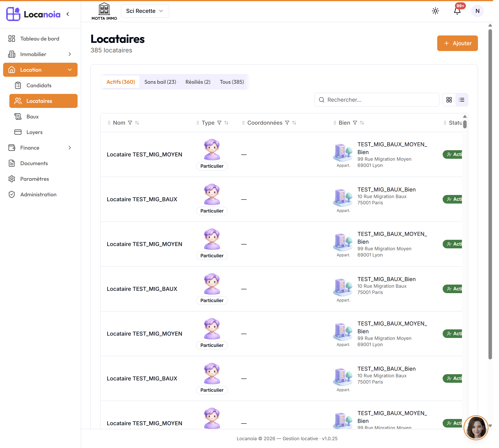Click avatar in first TEST_MIG_MOYEN row
The height and width of the screenshot is (448, 499).
(x=212, y=149)
